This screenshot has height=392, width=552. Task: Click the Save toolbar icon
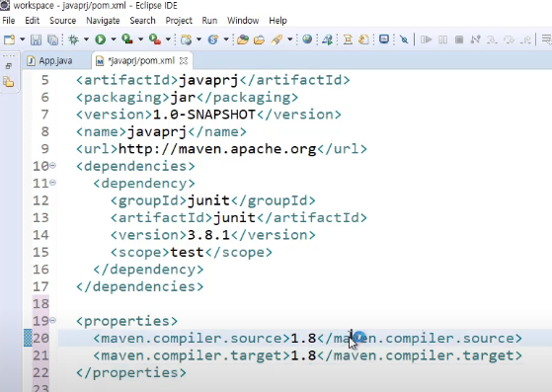[x=36, y=39]
